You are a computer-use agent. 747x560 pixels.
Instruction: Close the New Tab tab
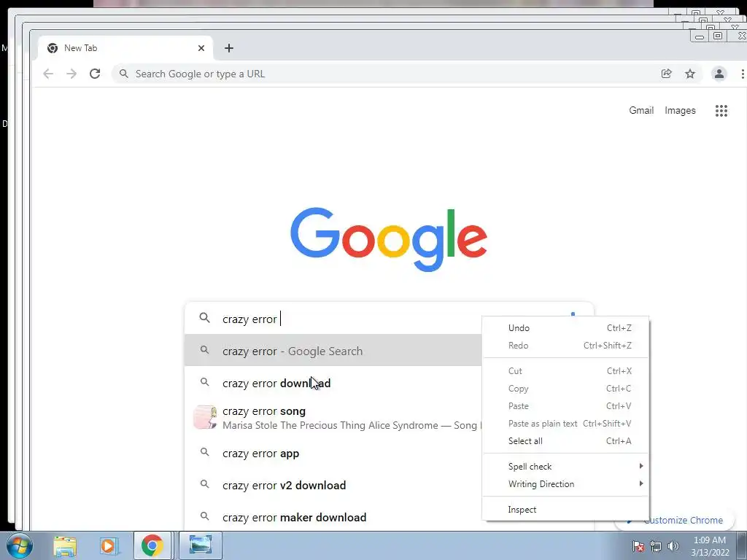tap(201, 48)
